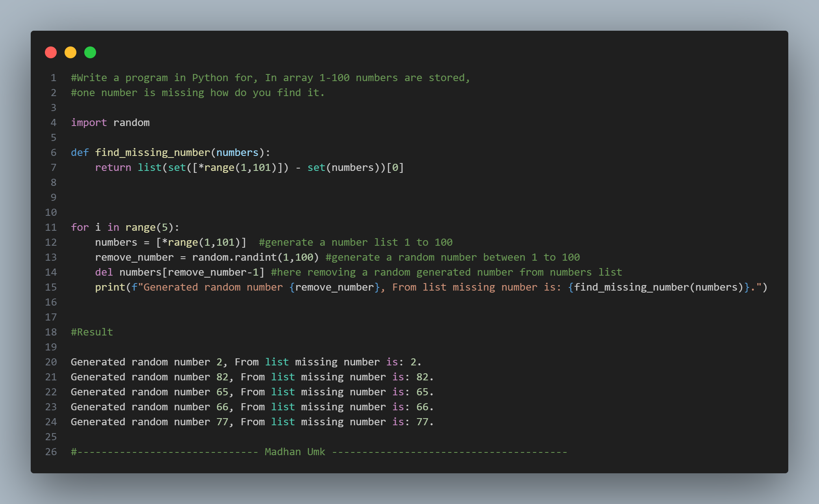Click the 'Madhan Umk' signature comment

pos(295,452)
